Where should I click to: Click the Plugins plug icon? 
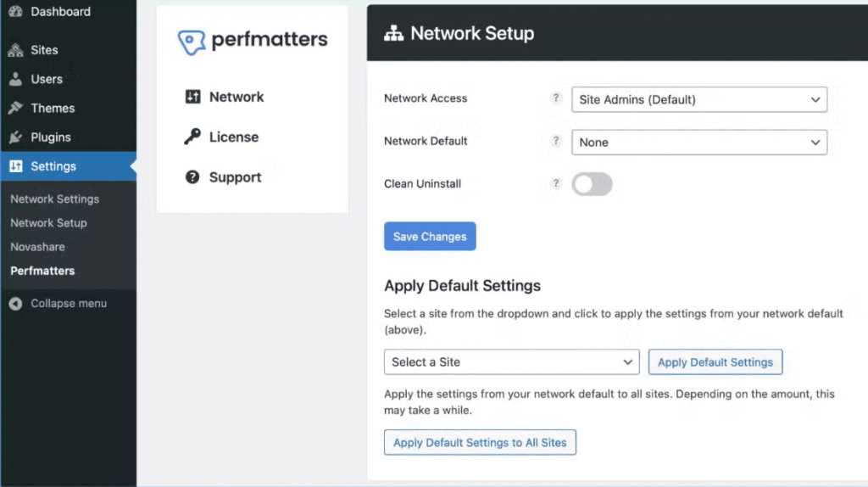(x=15, y=137)
